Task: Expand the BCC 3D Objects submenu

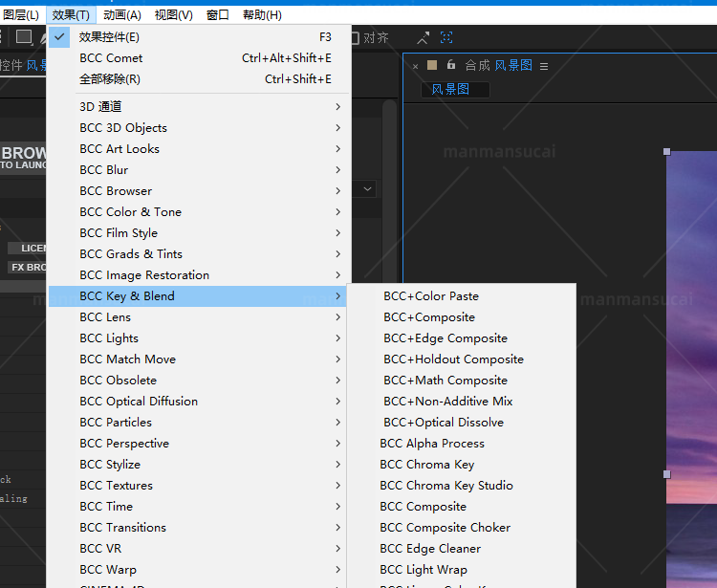Action: coord(199,127)
